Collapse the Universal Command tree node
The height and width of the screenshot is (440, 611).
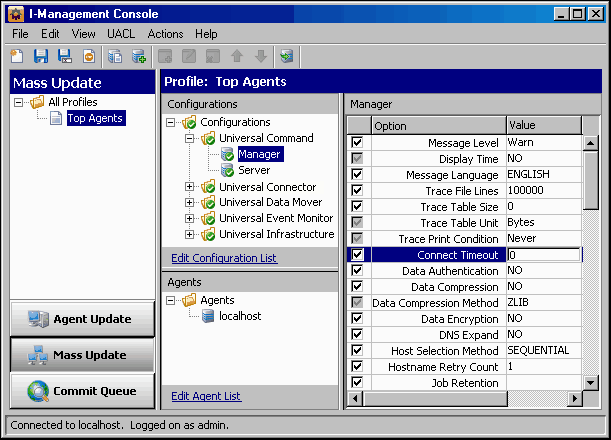[191, 139]
